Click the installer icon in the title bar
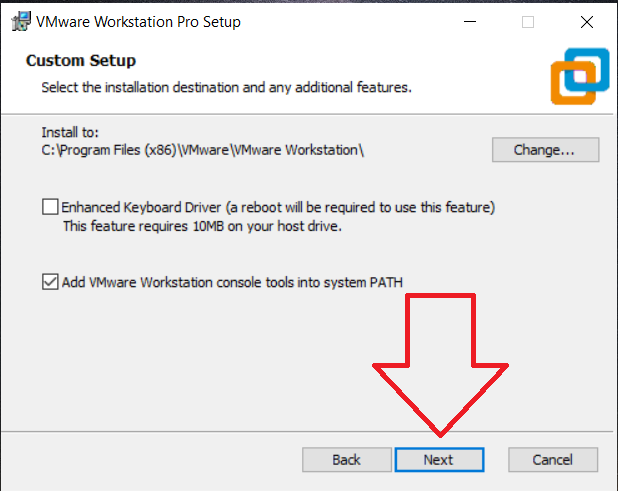Screen dimensions: 618x491 pos(20,21)
